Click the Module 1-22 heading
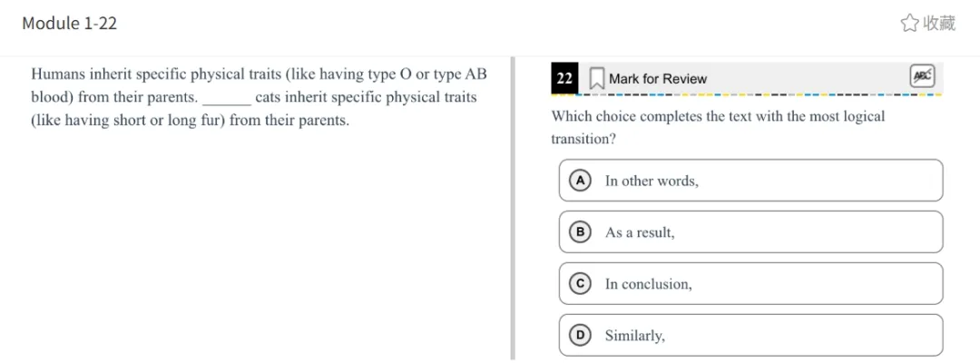 pos(70,24)
